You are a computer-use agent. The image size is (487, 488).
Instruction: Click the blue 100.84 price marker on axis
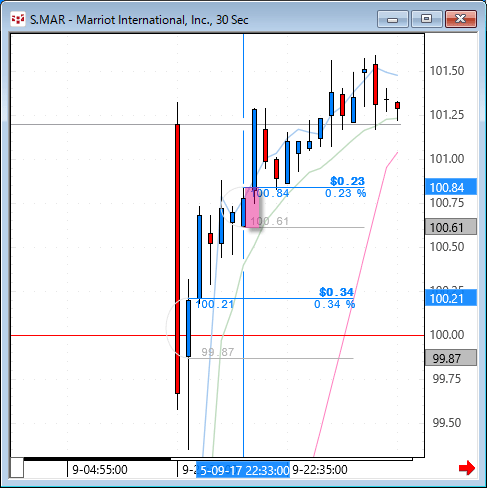pyautogui.click(x=451, y=187)
